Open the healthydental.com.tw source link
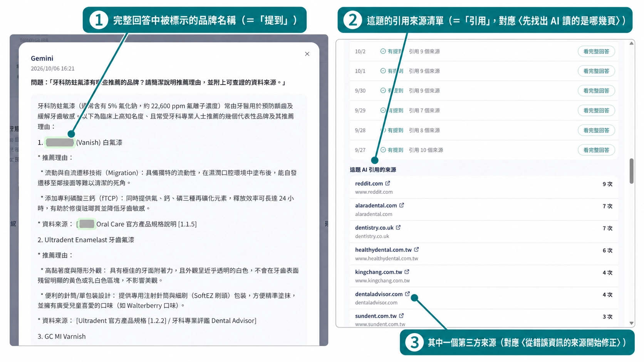644x362 pixels. (383, 250)
